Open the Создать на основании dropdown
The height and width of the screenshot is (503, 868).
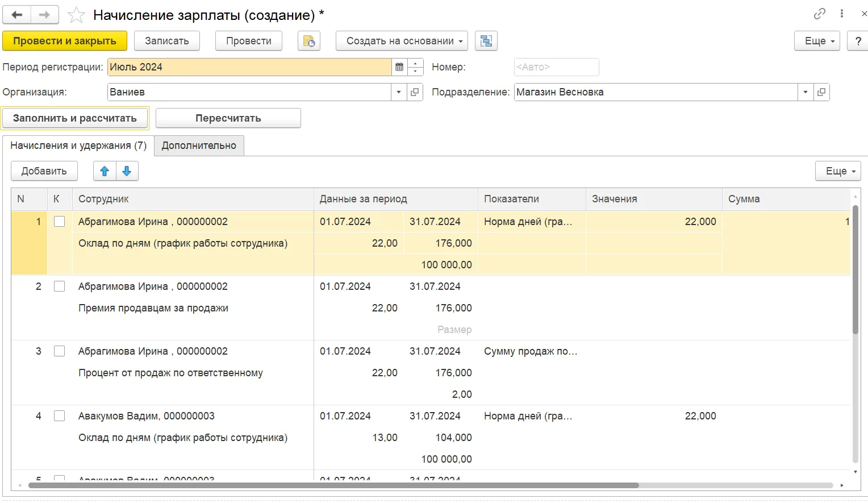pyautogui.click(x=402, y=41)
